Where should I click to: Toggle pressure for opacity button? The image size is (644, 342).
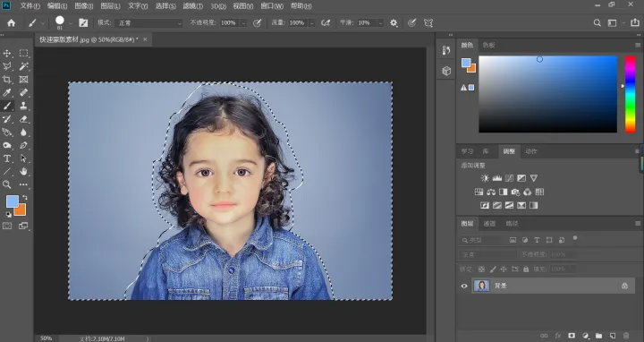pyautogui.click(x=257, y=23)
